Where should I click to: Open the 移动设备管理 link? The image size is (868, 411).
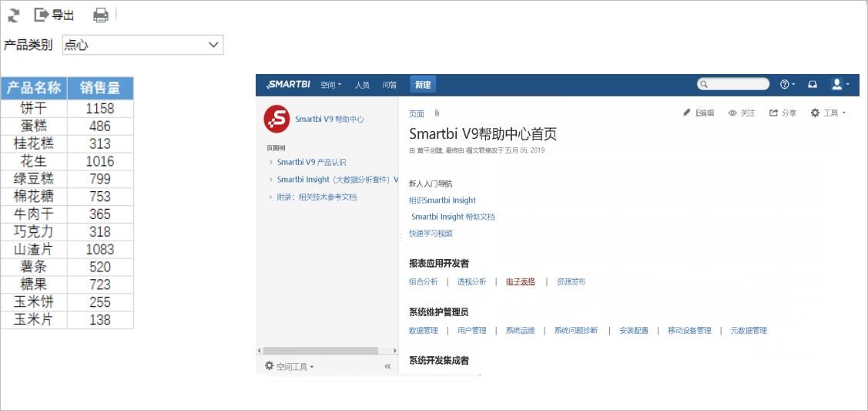point(690,330)
